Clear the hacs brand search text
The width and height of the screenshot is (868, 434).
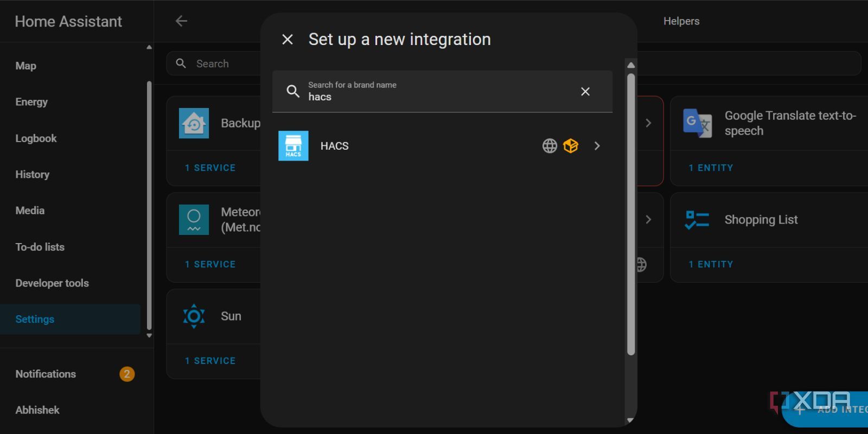(x=585, y=92)
